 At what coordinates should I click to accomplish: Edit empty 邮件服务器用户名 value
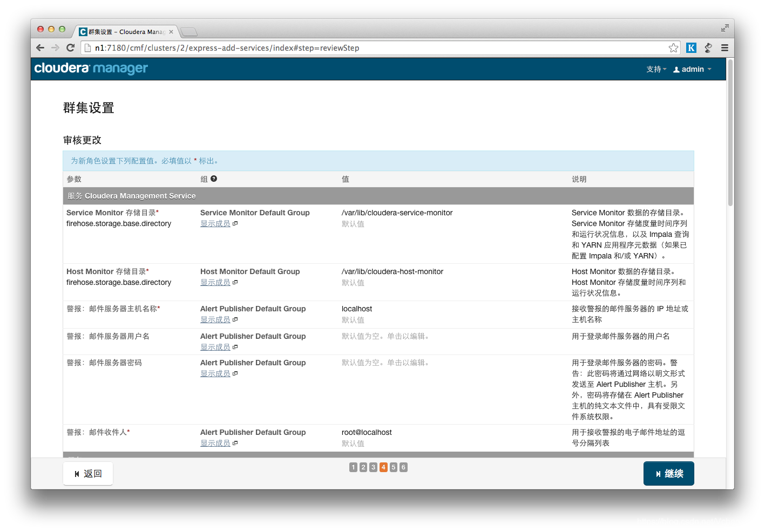387,336
